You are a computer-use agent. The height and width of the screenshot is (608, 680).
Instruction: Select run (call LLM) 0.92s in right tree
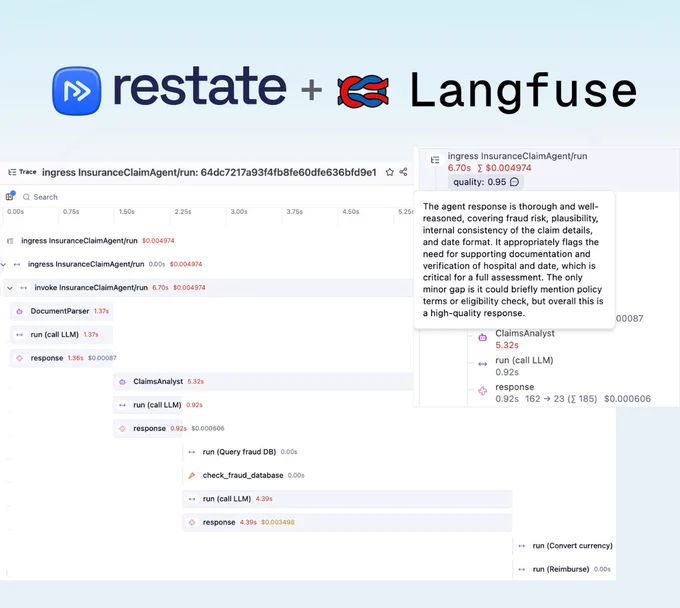[x=524, y=366]
